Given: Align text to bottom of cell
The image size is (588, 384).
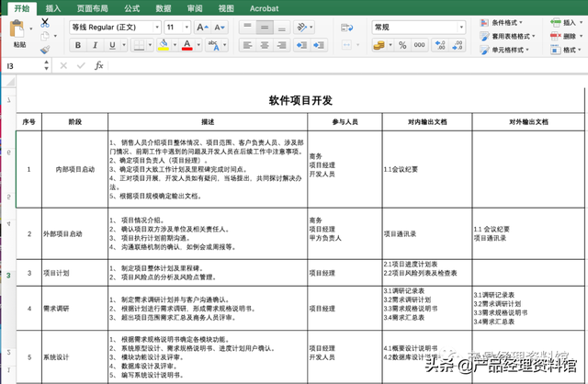Looking at the screenshot, I should 282,27.
